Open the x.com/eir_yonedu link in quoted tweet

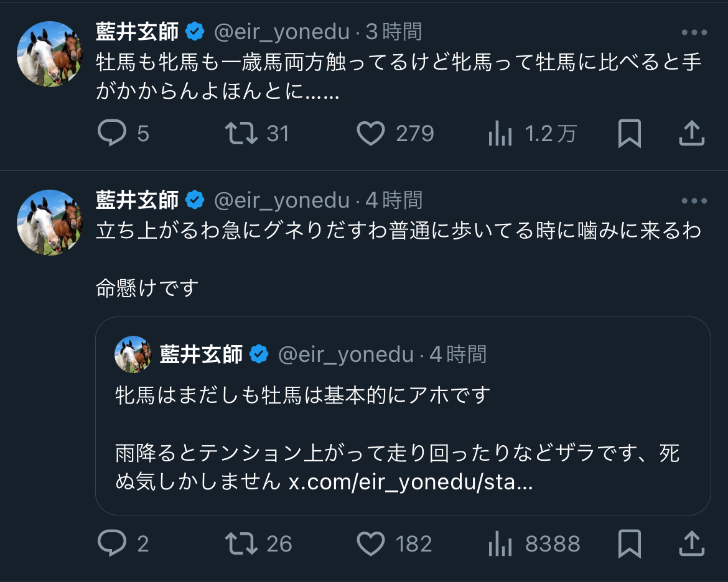[x=411, y=482]
